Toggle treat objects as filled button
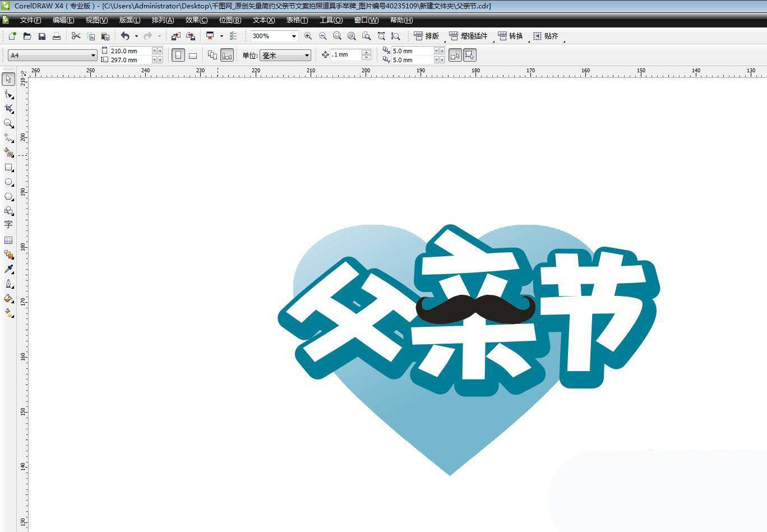This screenshot has height=532, width=767. tap(455, 55)
